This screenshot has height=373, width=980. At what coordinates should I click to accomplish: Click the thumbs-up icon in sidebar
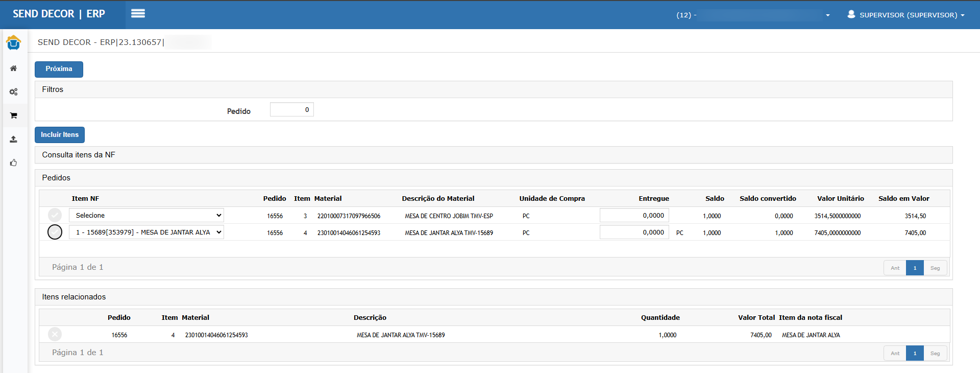(x=13, y=162)
